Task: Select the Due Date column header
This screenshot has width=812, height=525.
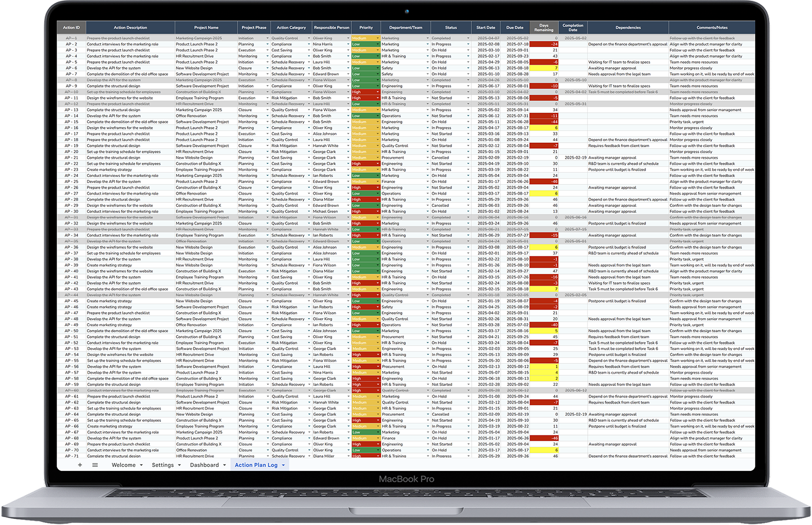Action: click(515, 28)
